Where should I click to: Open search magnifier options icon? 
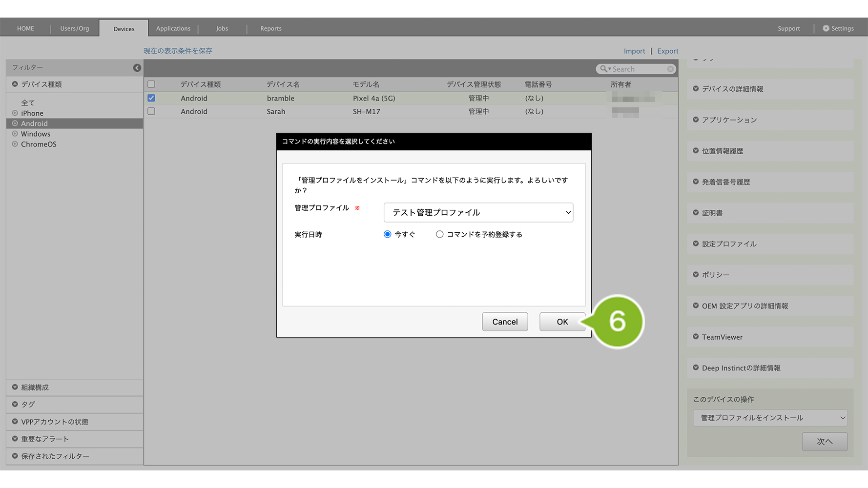coord(605,69)
